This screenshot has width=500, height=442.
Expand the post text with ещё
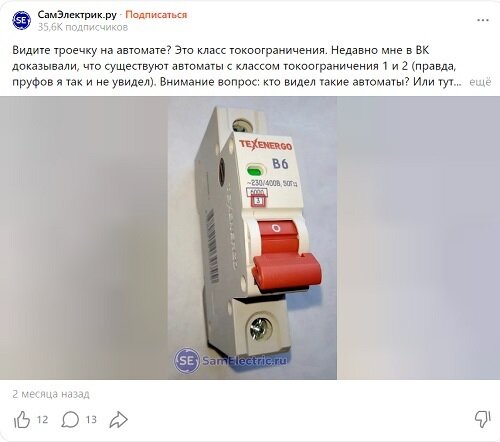(x=480, y=82)
